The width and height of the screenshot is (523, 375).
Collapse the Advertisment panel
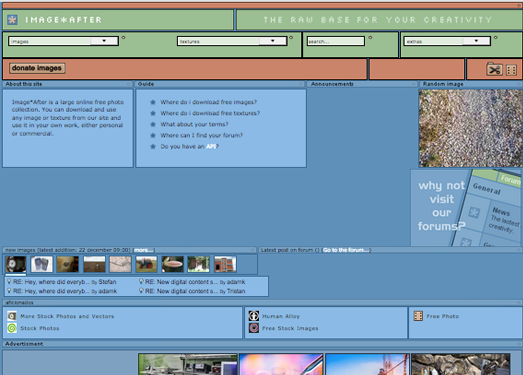[519, 344]
